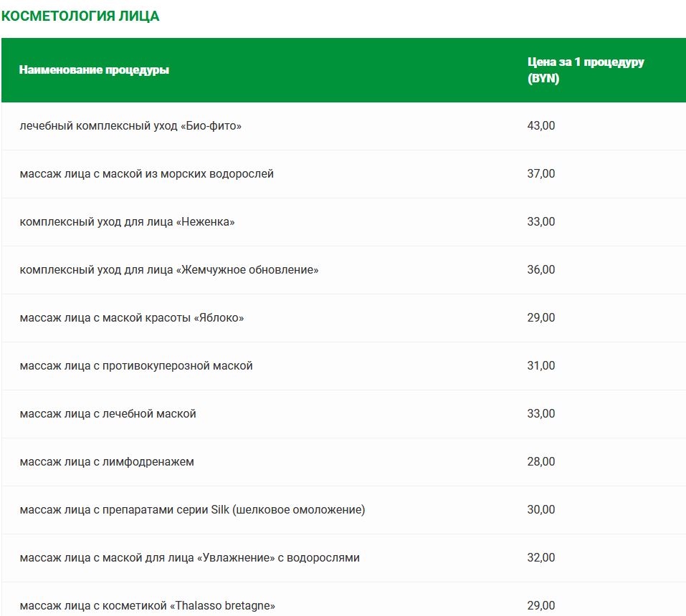This screenshot has width=686, height=616.
Task: Select the «Био-фито» complex care row name
Action: (130, 126)
